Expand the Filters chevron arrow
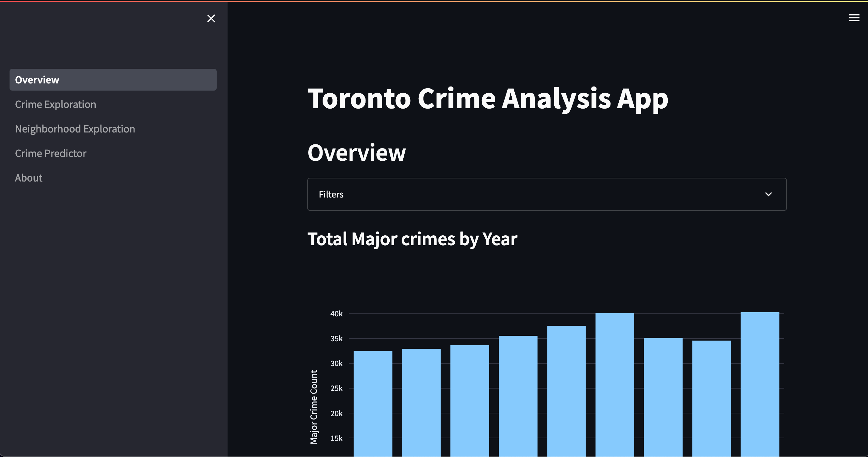Image resolution: width=868 pixels, height=457 pixels. pos(768,194)
